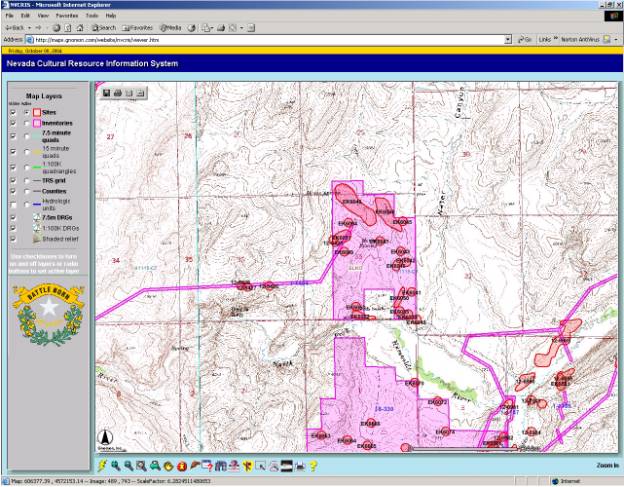Screen dimensions: 624x487
Task: Click the Sites red square legend swatch
Action: click(x=38, y=112)
